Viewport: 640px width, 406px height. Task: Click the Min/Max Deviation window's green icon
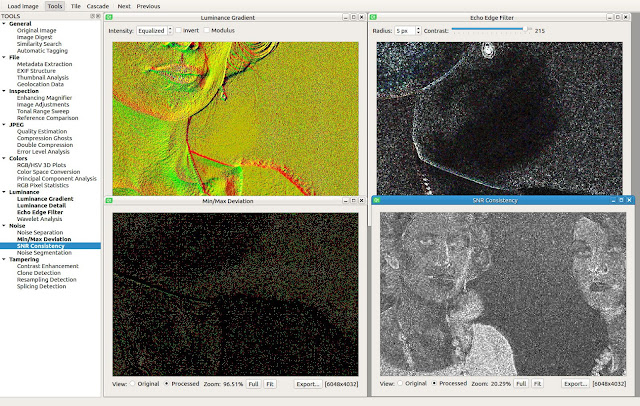tap(109, 200)
